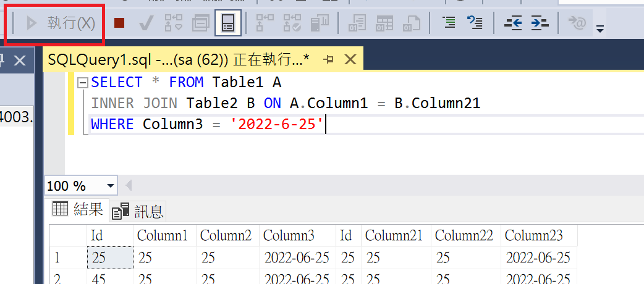Set results output to grid
The width and height of the screenshot is (644, 284).
tap(384, 23)
